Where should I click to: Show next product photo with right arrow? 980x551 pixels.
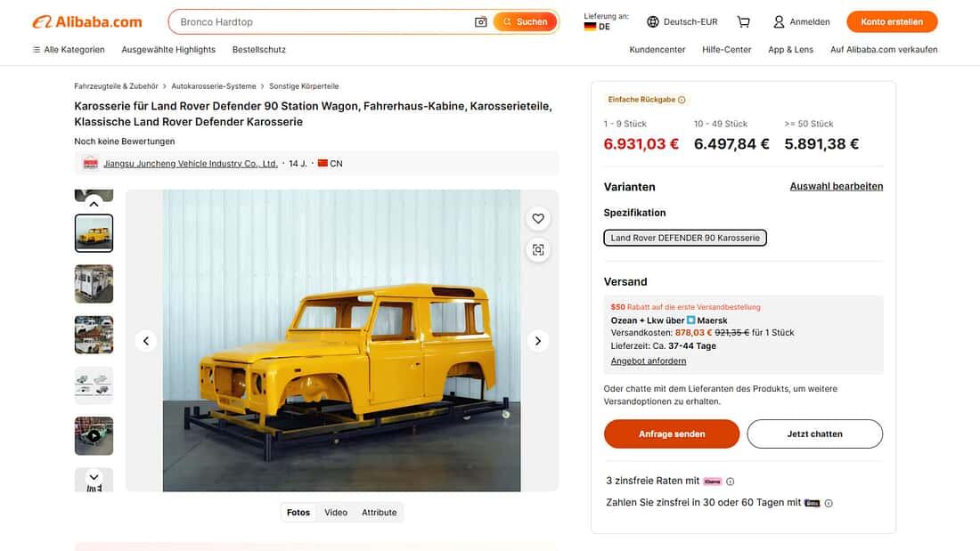(538, 341)
